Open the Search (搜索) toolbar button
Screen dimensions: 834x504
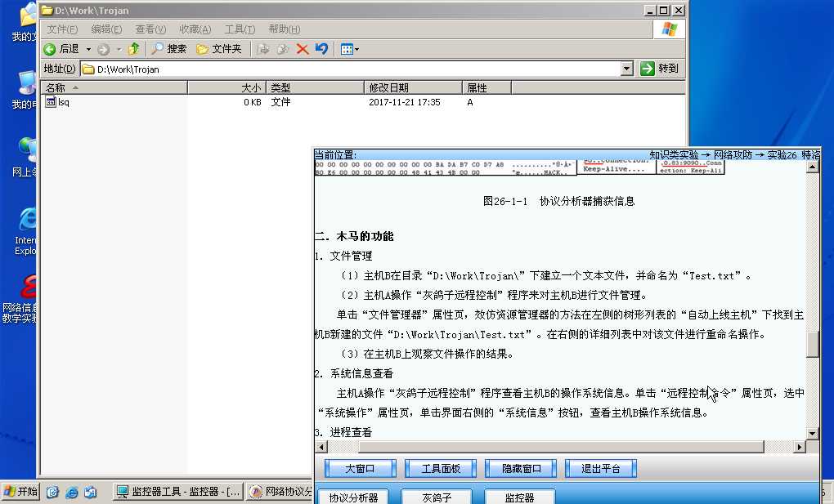[x=168, y=50]
